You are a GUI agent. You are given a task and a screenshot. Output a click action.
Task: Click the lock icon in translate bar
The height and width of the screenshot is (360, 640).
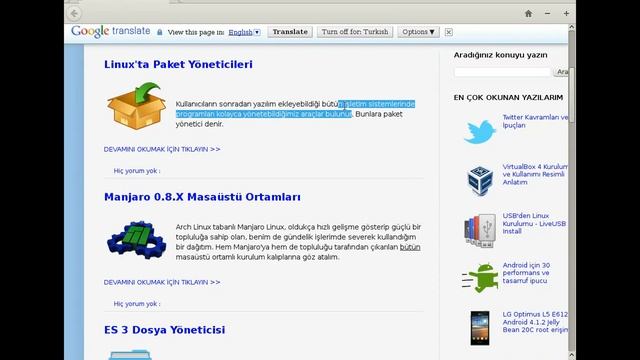[x=160, y=32]
